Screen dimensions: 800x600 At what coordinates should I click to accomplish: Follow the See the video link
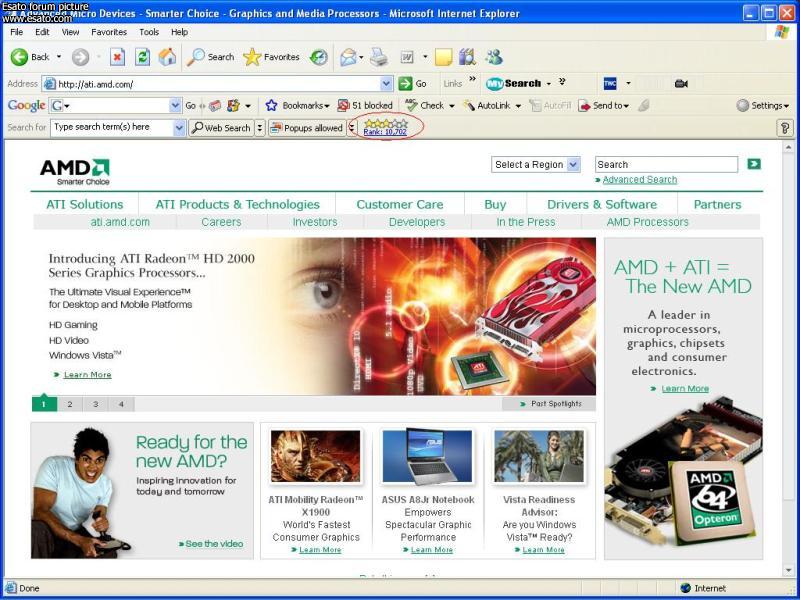coord(214,544)
